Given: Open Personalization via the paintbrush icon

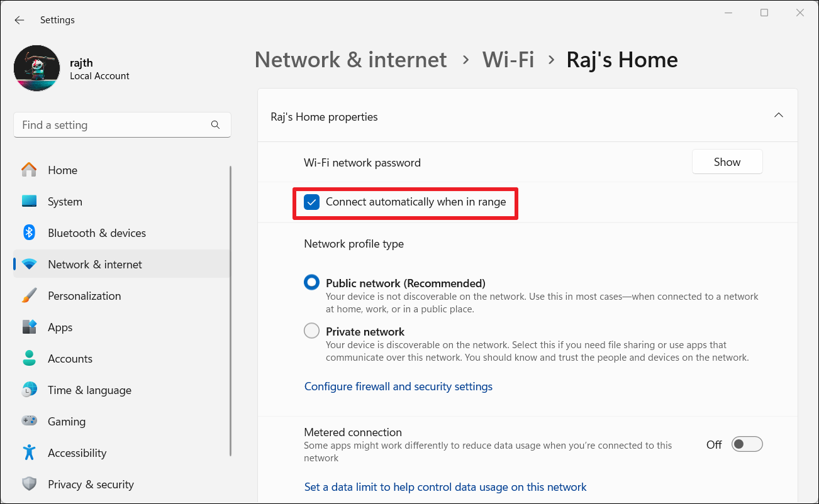Looking at the screenshot, I should (29, 296).
